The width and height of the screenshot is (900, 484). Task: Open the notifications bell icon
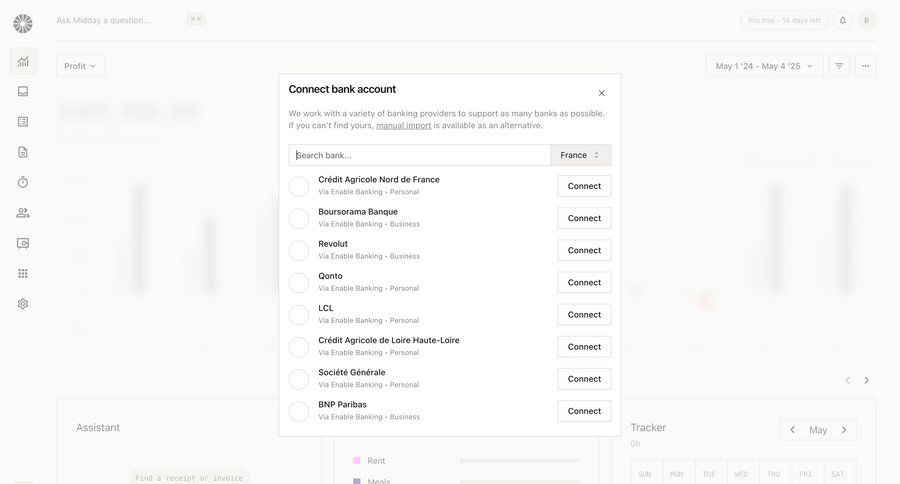coord(843,20)
